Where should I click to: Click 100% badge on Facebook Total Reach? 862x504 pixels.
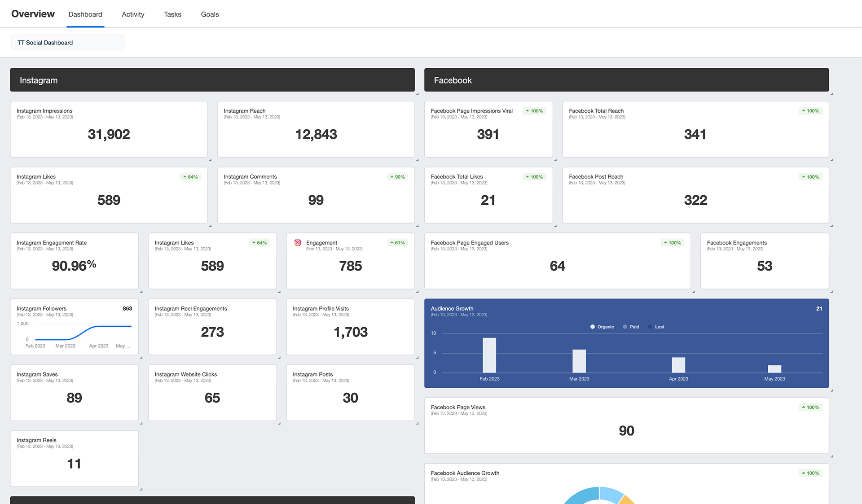[810, 111]
